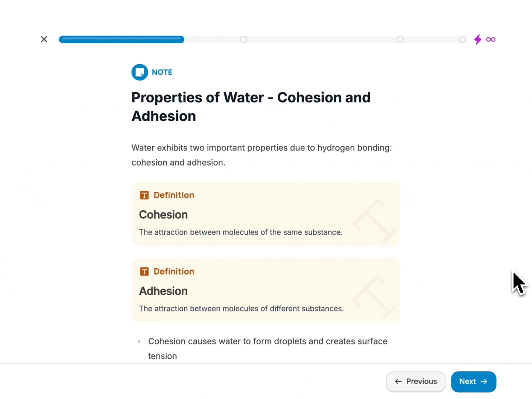Click the second checkpoint circle on progress bar
532x399 pixels.
click(400, 39)
